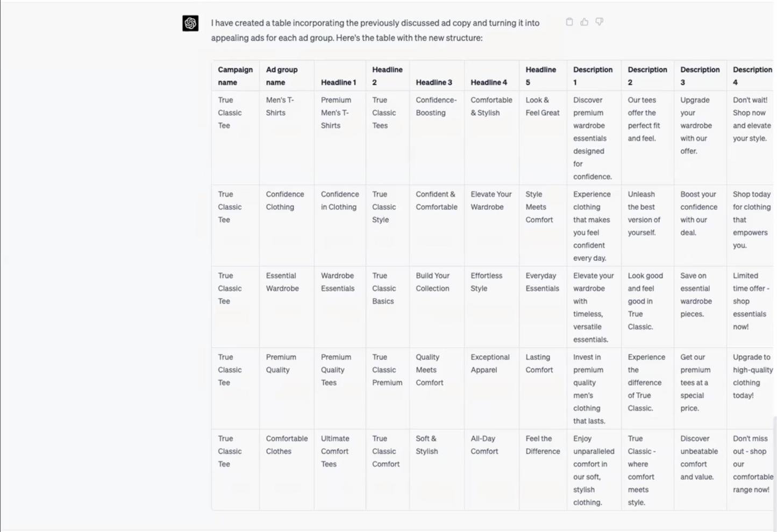Select the Campaign name column header
Screen dimensions: 777x532
(235, 76)
